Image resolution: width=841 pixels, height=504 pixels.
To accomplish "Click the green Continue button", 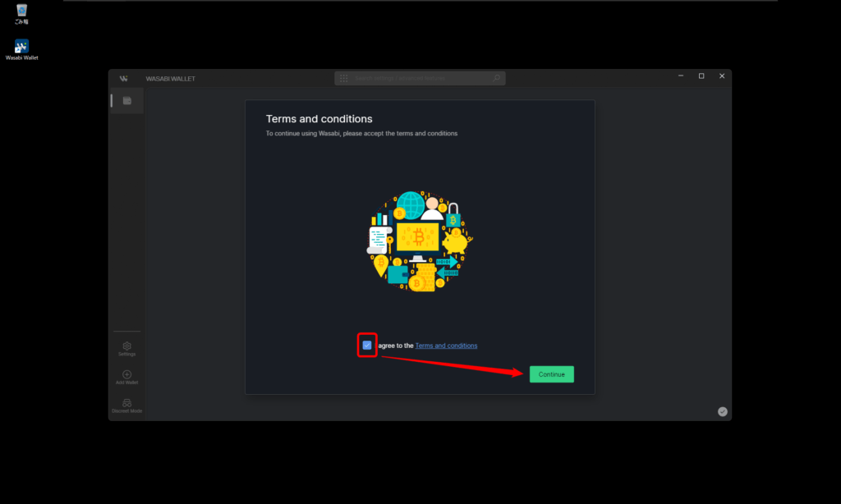I will 551,374.
